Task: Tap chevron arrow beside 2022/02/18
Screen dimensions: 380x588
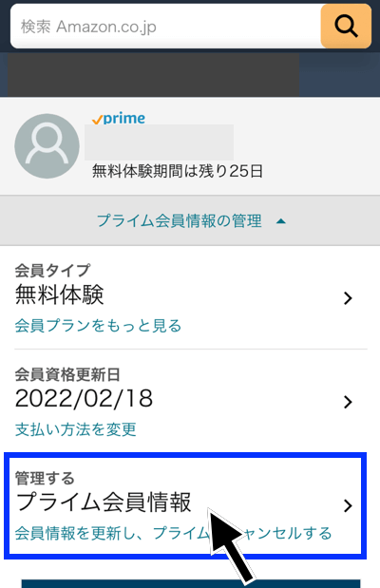Action: point(348,402)
